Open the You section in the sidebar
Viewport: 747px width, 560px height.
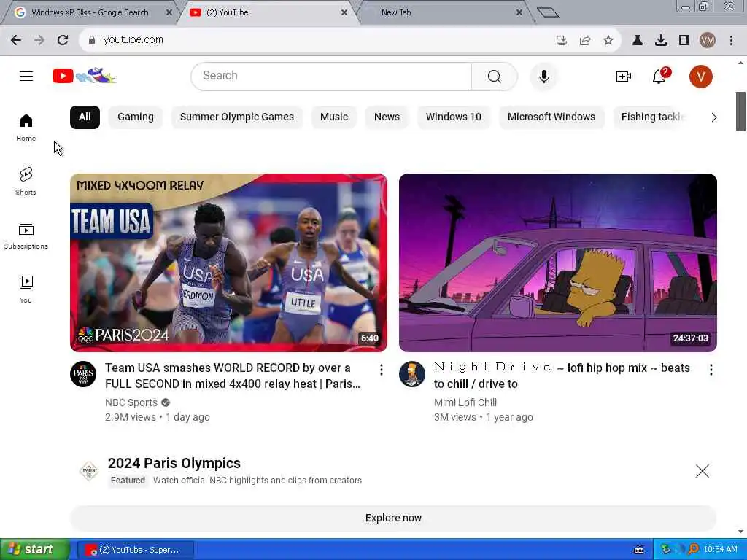[26, 289]
